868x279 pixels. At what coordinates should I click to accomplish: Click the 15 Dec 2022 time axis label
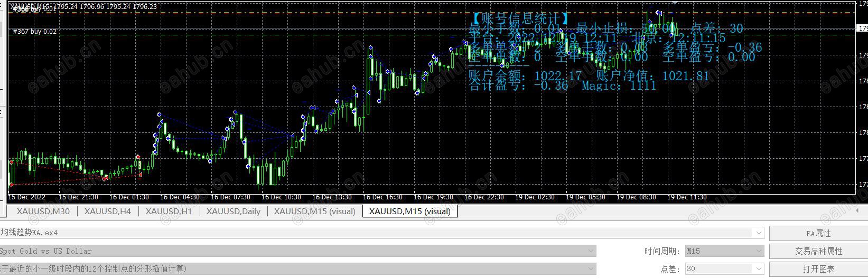26,197
